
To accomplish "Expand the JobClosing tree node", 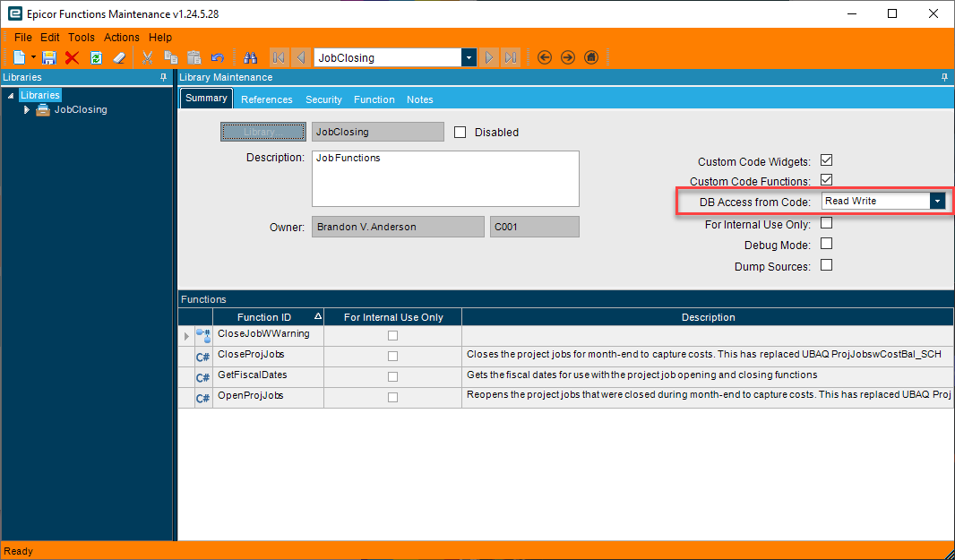I will click(x=26, y=109).
